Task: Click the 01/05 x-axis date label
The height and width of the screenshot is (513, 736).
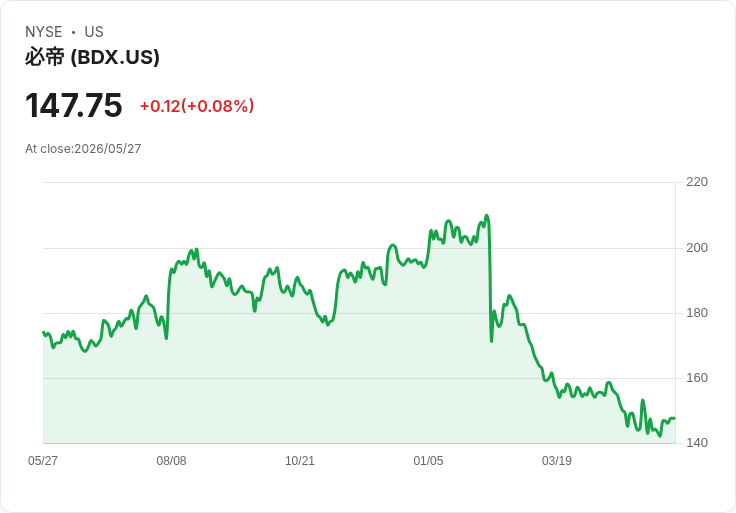Action: [x=428, y=461]
